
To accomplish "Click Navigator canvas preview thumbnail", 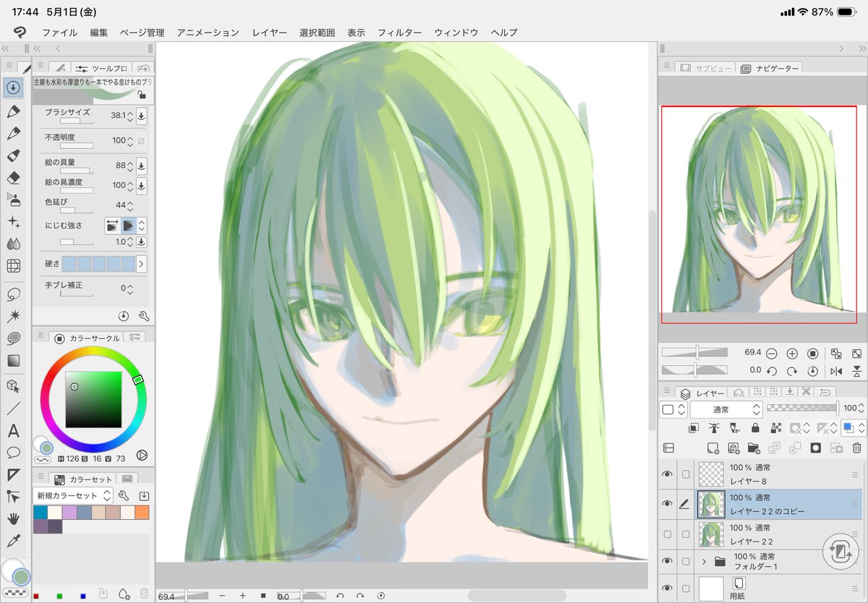I will click(758, 214).
